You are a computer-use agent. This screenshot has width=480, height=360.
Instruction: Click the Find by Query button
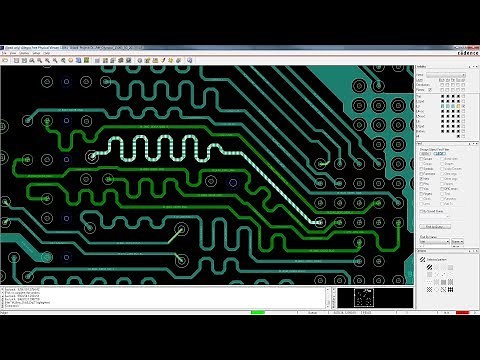point(435,227)
